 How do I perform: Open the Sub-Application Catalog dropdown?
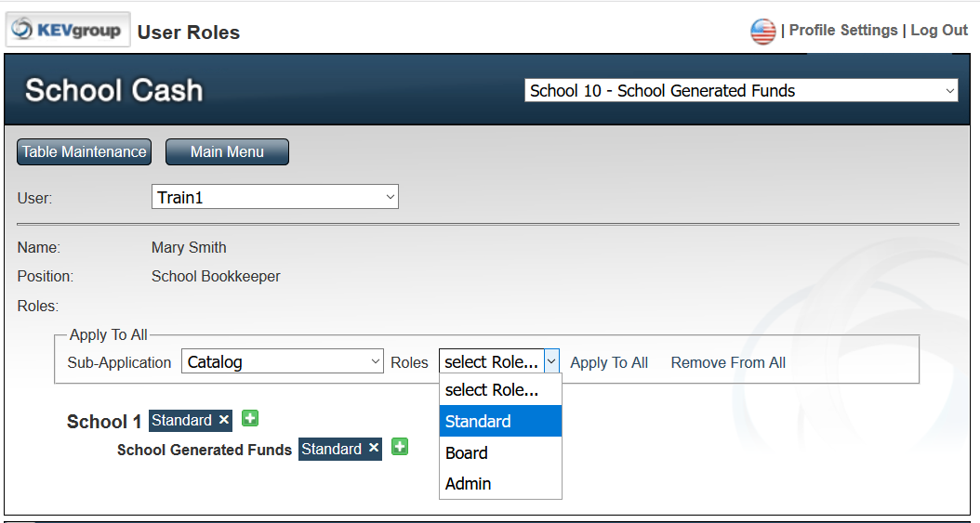point(283,361)
